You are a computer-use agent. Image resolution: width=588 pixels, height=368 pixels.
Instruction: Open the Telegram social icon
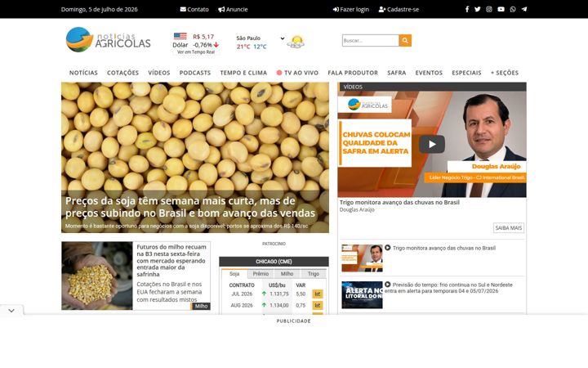[x=524, y=9]
